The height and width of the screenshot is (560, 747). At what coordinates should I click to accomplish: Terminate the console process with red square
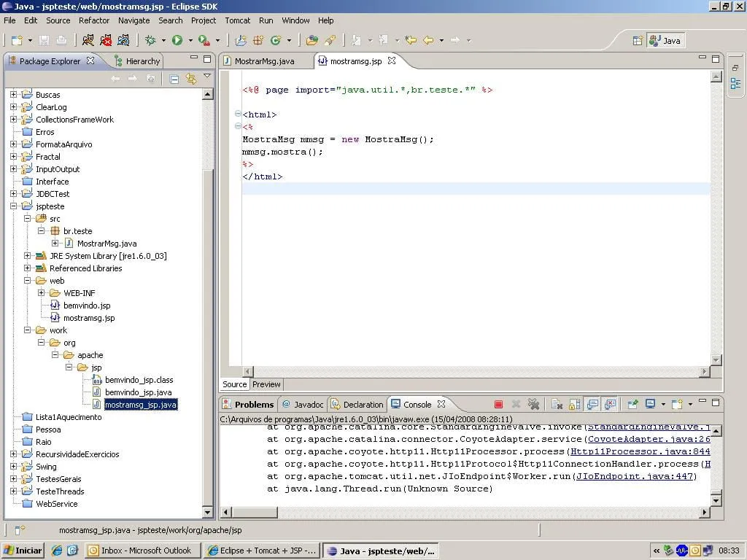(498, 404)
